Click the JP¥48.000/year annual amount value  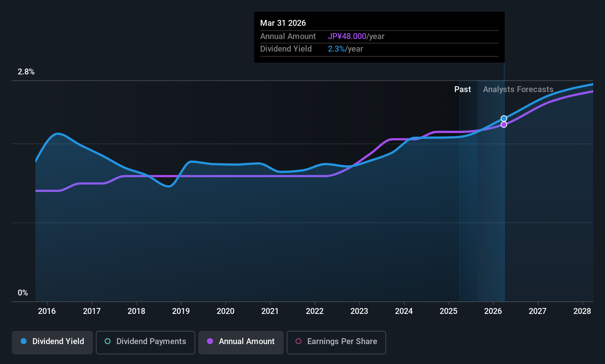[356, 36]
